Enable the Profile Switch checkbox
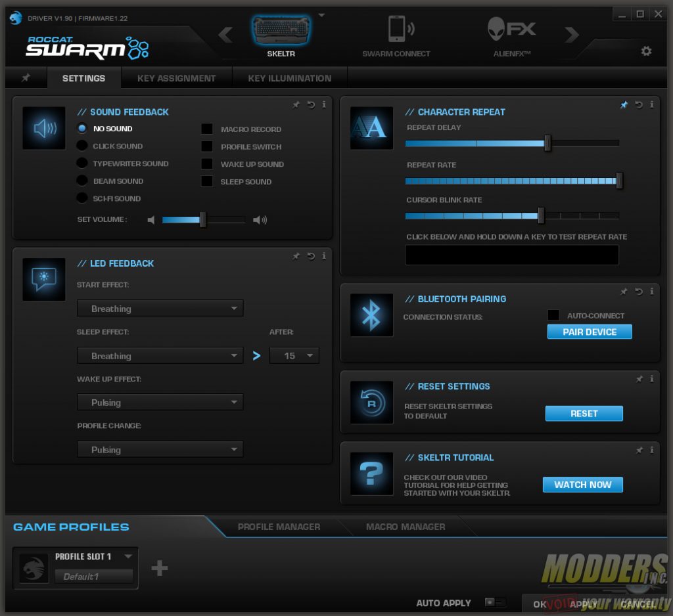 [x=207, y=146]
